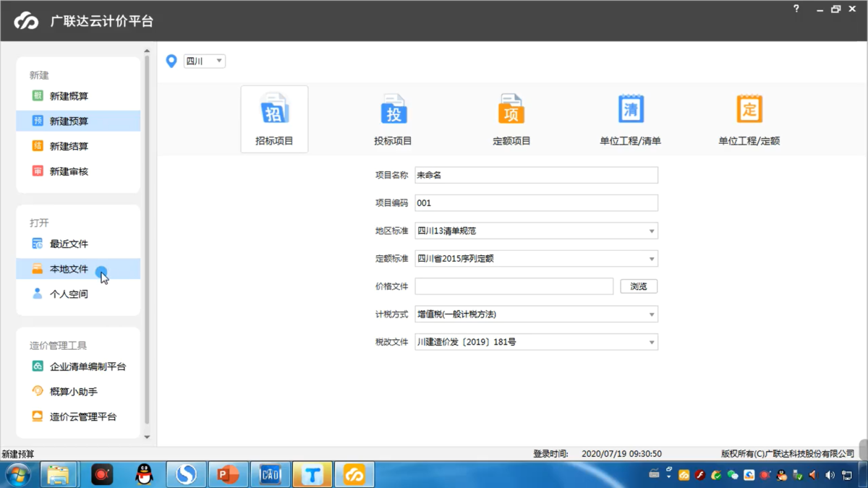This screenshot has height=488, width=868.
Task: Click the blue T taskbar application
Action: click(312, 475)
